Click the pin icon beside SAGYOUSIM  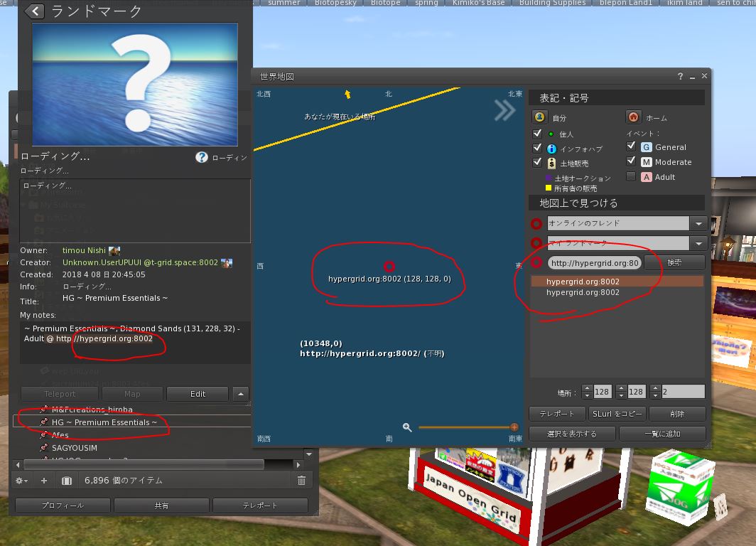pos(44,448)
